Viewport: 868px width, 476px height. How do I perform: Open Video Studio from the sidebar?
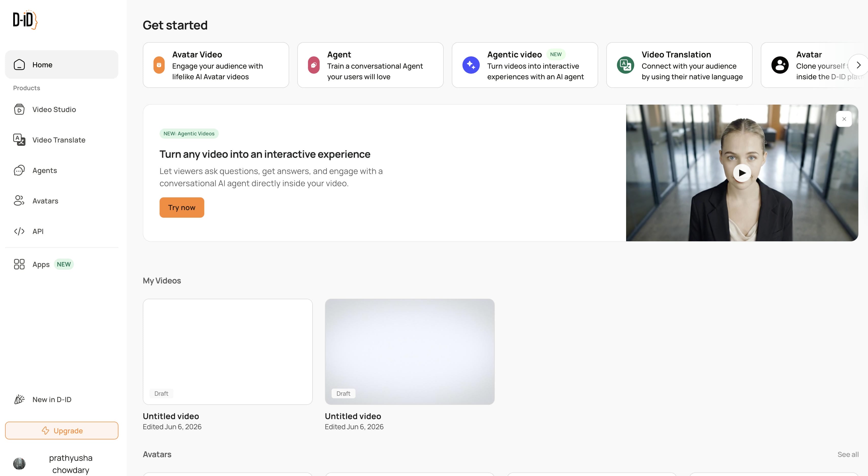tap(62, 109)
